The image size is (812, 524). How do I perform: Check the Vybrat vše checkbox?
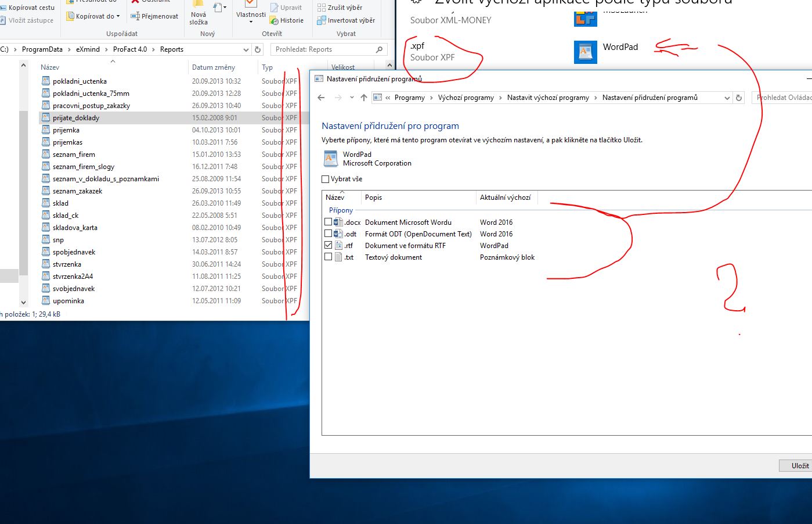[x=326, y=179]
